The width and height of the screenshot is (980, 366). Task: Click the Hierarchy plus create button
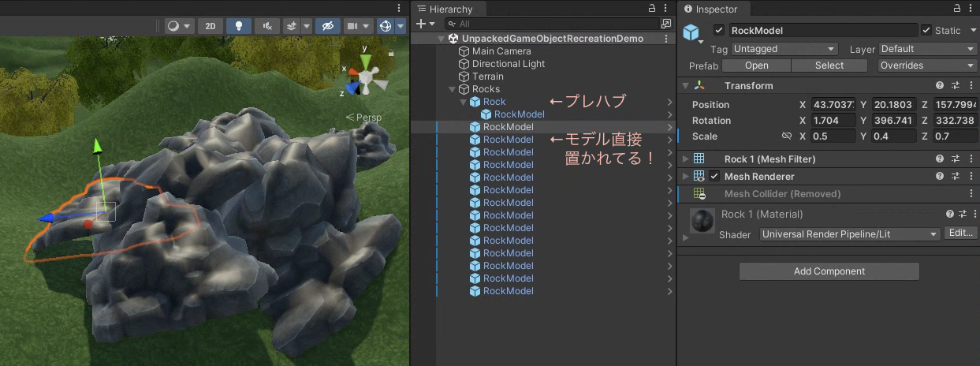click(425, 24)
